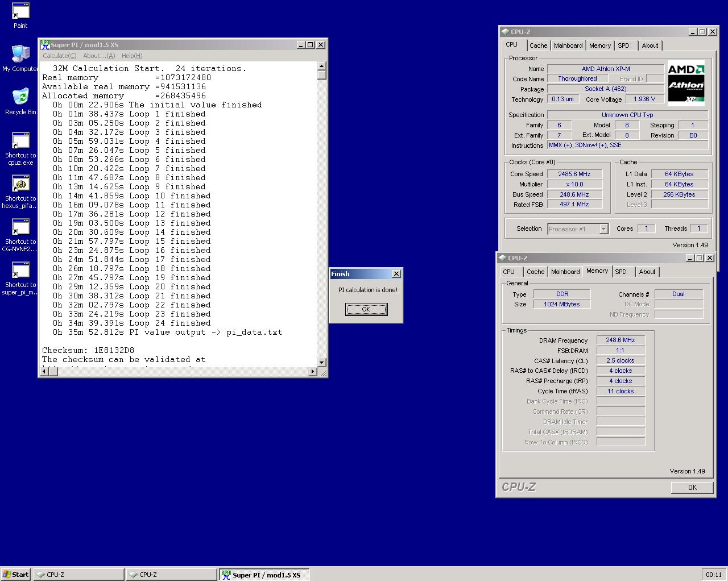Select the Memory tab in lower CPU-Z window
Viewport: 728px width, 582px height.
click(597, 271)
